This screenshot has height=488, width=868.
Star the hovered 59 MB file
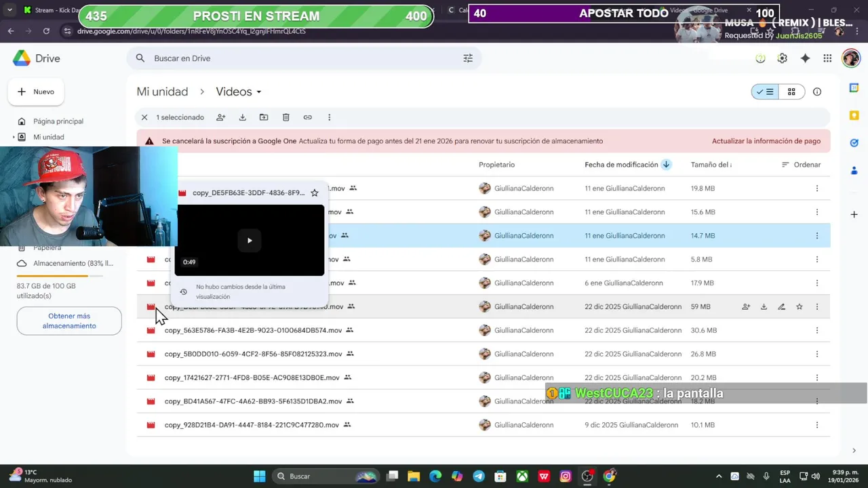pyautogui.click(x=800, y=307)
